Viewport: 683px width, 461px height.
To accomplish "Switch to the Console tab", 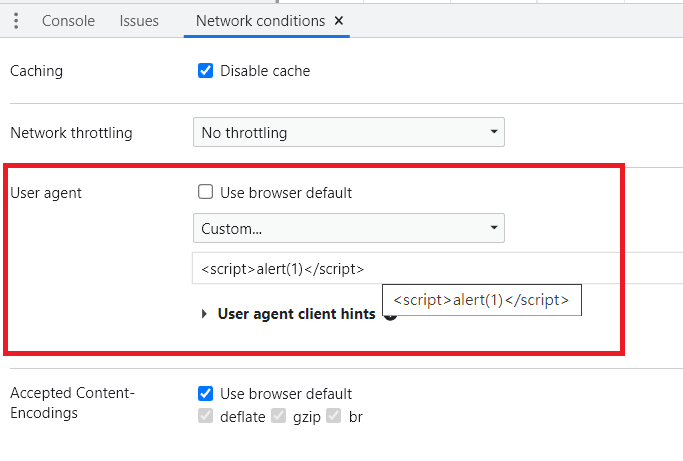I will (x=68, y=21).
